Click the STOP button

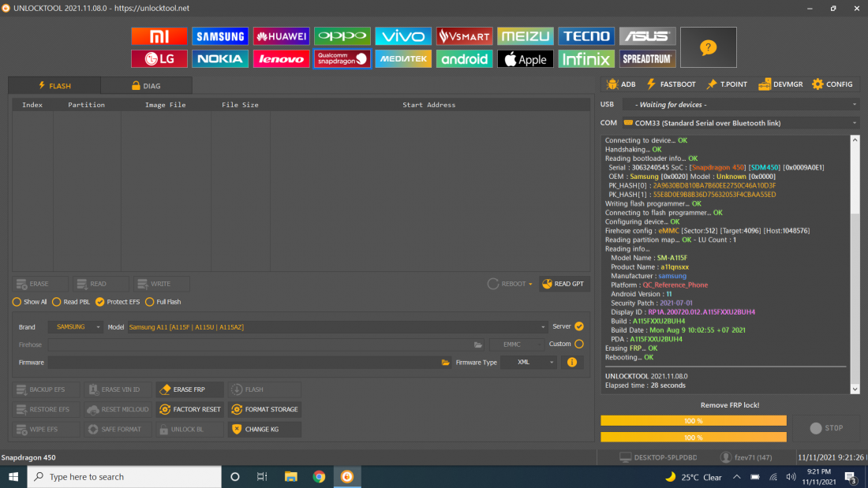click(x=827, y=428)
